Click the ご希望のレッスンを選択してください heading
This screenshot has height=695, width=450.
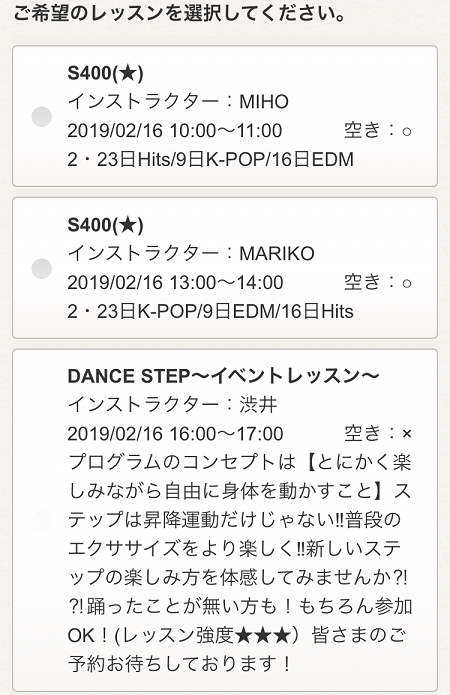(180, 13)
